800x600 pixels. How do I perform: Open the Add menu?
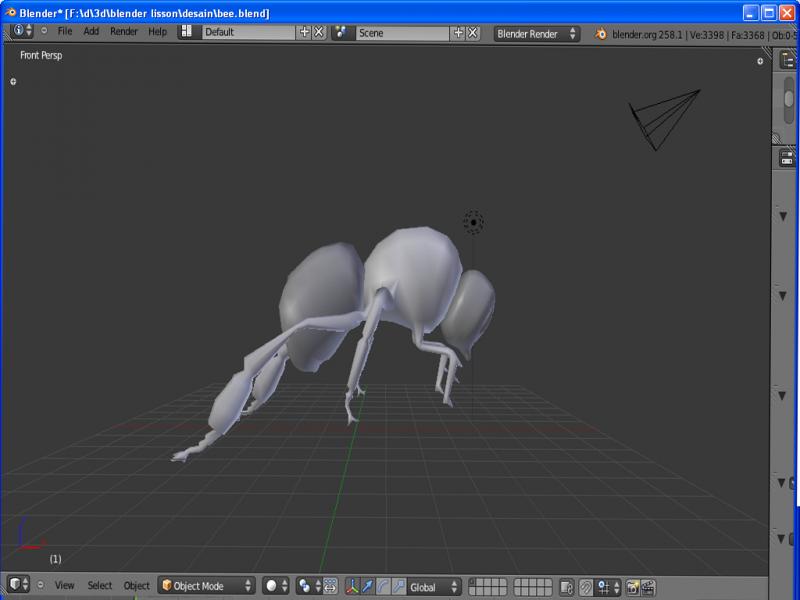coord(91,32)
